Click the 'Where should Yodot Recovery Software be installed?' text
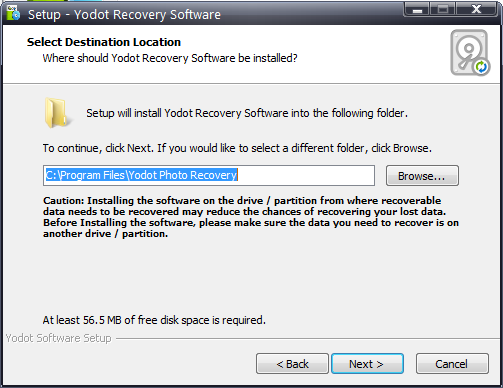 [x=170, y=58]
